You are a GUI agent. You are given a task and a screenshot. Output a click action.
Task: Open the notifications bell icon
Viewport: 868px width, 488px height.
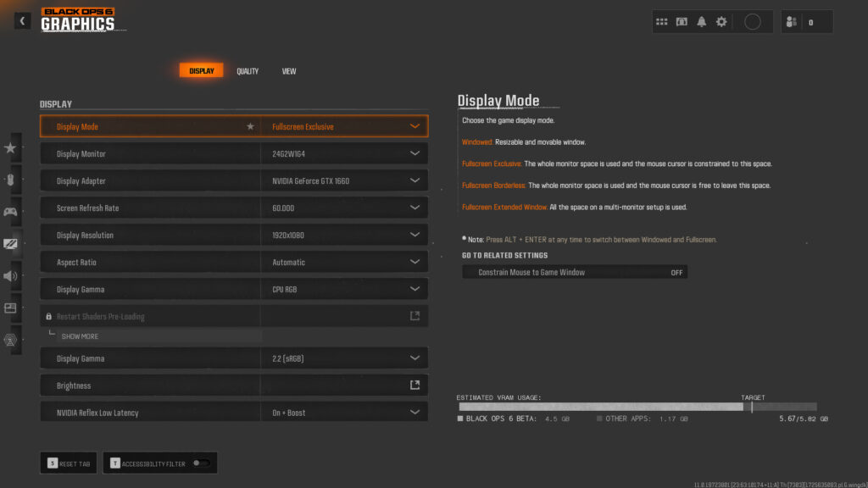pos(701,20)
